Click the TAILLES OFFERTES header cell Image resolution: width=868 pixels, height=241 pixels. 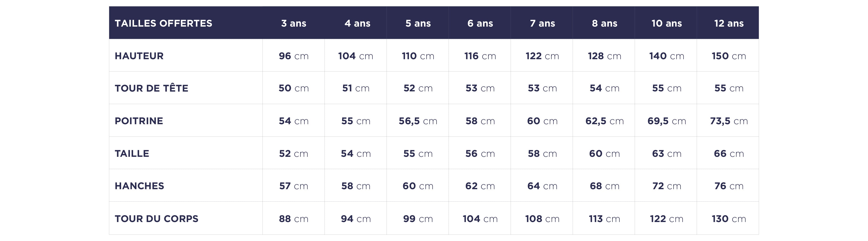click(163, 23)
